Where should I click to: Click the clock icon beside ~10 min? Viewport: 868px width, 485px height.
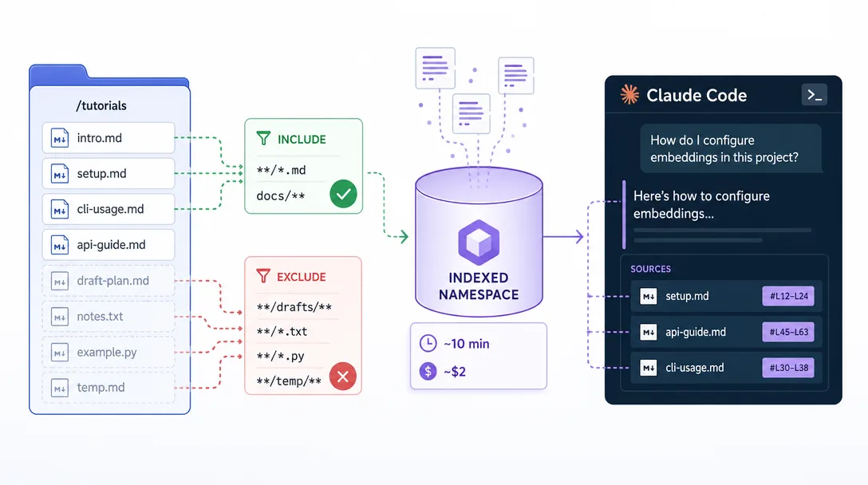[428, 343]
